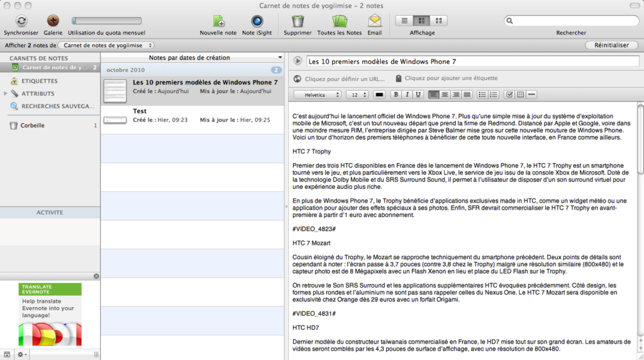Open the Carnet de notes de yogiimise dropdown
The width and height of the screenshot is (644, 360).
click(x=106, y=45)
